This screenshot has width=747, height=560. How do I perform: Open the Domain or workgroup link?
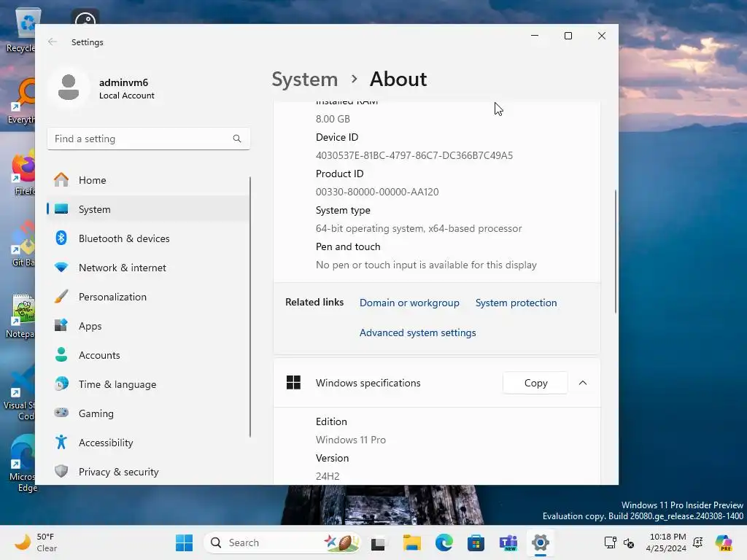tap(409, 303)
